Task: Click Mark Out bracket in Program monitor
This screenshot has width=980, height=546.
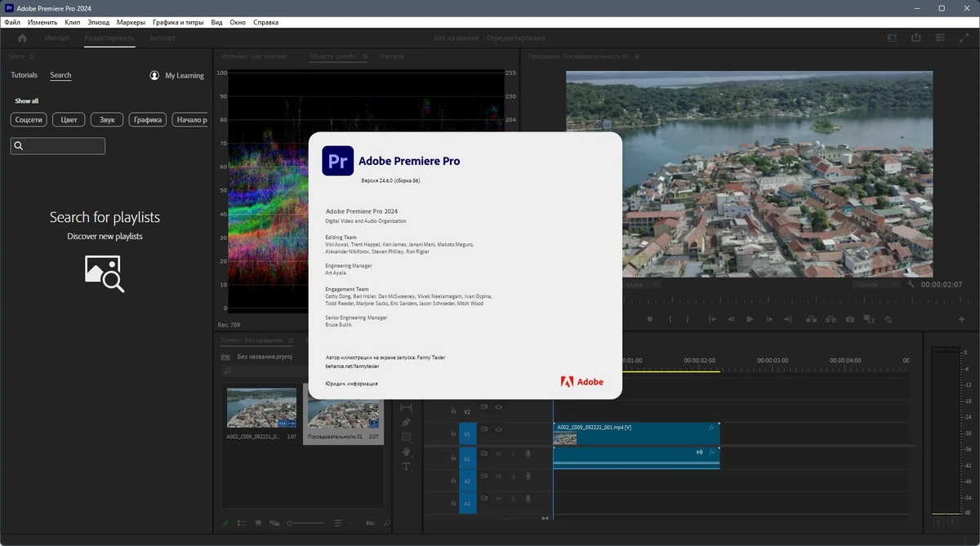Action: [x=688, y=319]
